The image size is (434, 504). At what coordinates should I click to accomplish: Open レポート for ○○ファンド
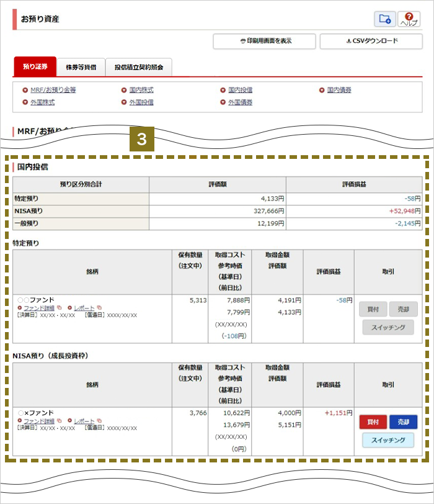coord(84,308)
